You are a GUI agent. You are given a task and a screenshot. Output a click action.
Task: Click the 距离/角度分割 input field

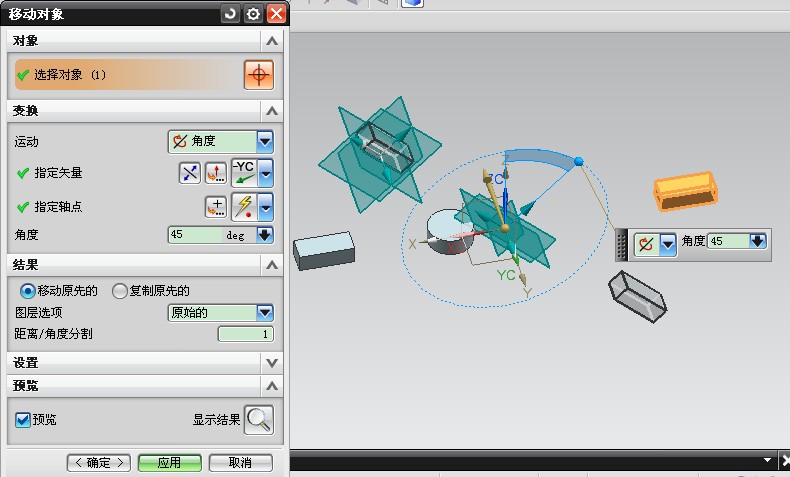pyautogui.click(x=246, y=334)
